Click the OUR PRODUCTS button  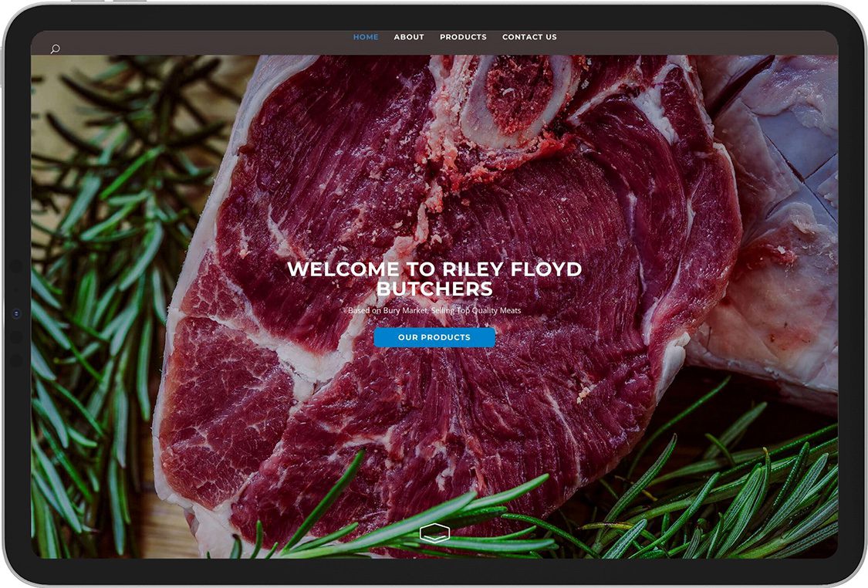[434, 337]
